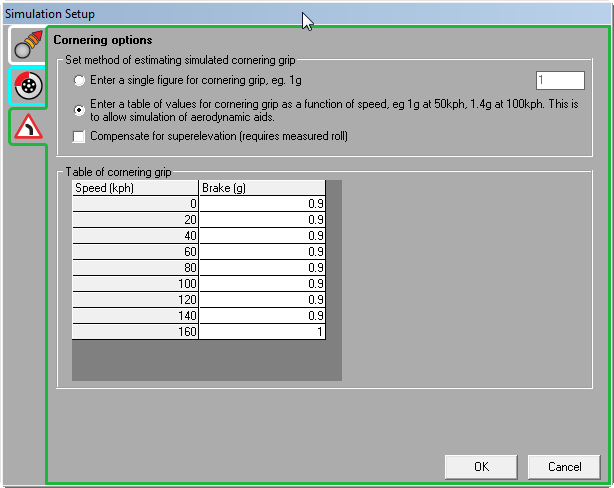This screenshot has width=614, height=488.
Task: Select the grip cell for 140 kph
Action: click(x=262, y=316)
